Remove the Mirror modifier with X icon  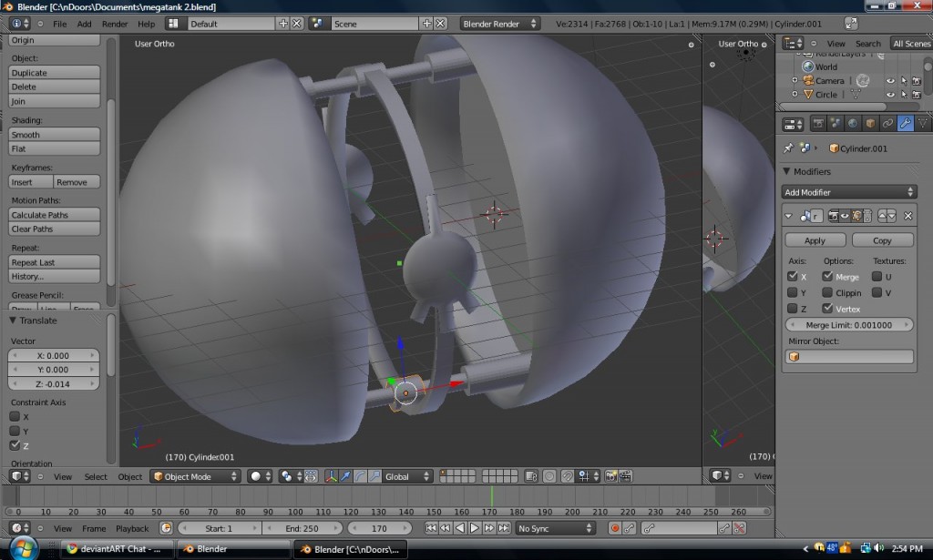click(x=907, y=216)
